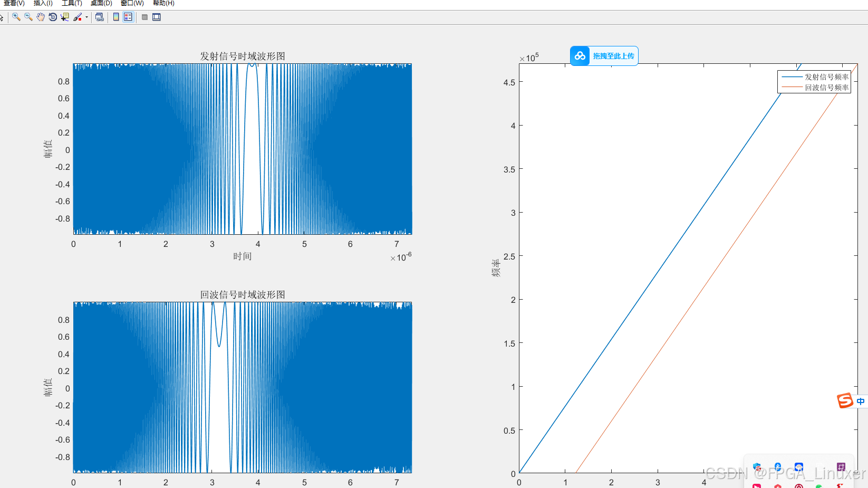Open the brush color dropdown arrow
Viewport: 868px width, 488px height.
click(86, 17)
